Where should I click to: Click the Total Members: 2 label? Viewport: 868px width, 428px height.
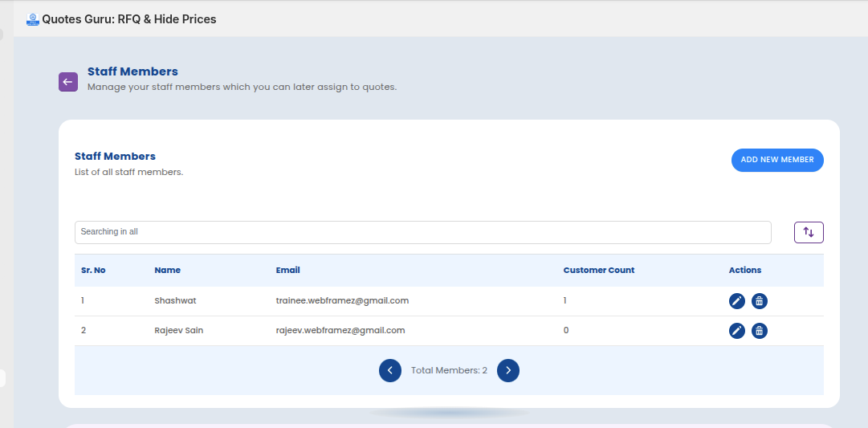(x=449, y=371)
